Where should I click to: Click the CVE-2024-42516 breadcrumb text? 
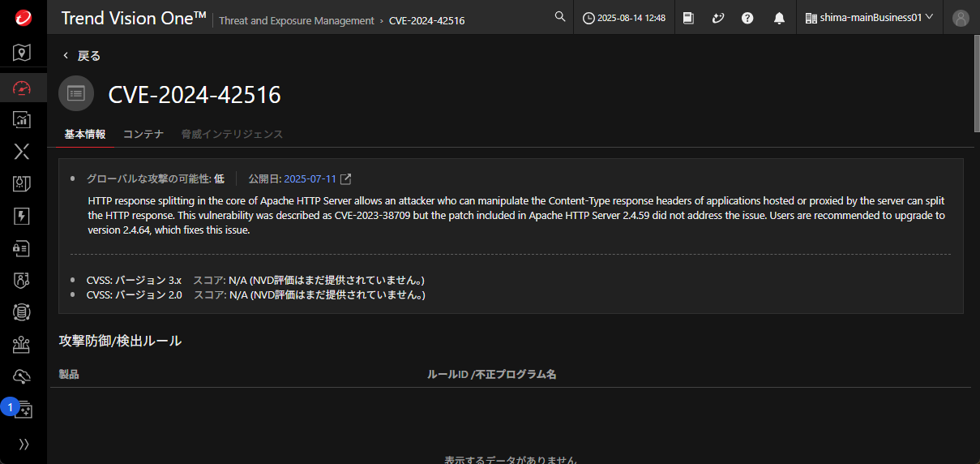click(x=427, y=21)
